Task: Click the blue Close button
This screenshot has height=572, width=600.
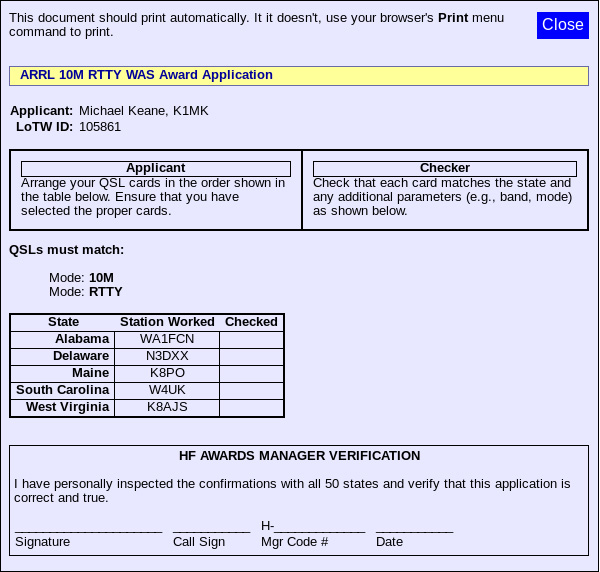Action: click(563, 25)
